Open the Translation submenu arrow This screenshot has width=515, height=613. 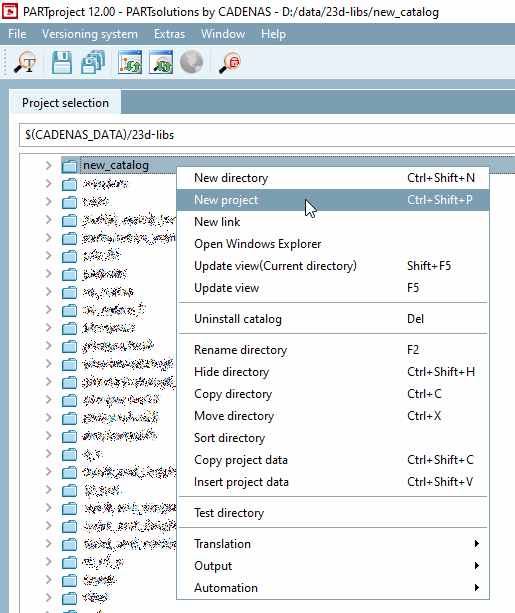click(x=477, y=543)
